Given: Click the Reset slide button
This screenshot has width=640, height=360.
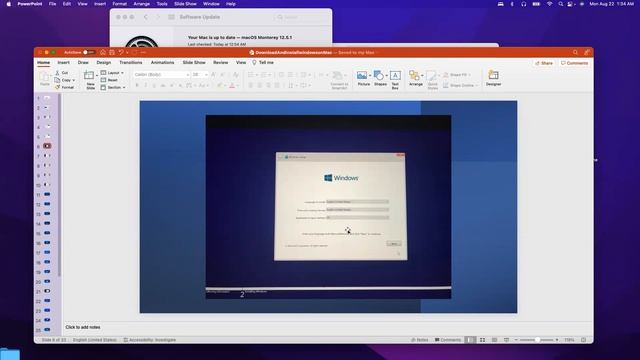Looking at the screenshot, I should 109,80.
